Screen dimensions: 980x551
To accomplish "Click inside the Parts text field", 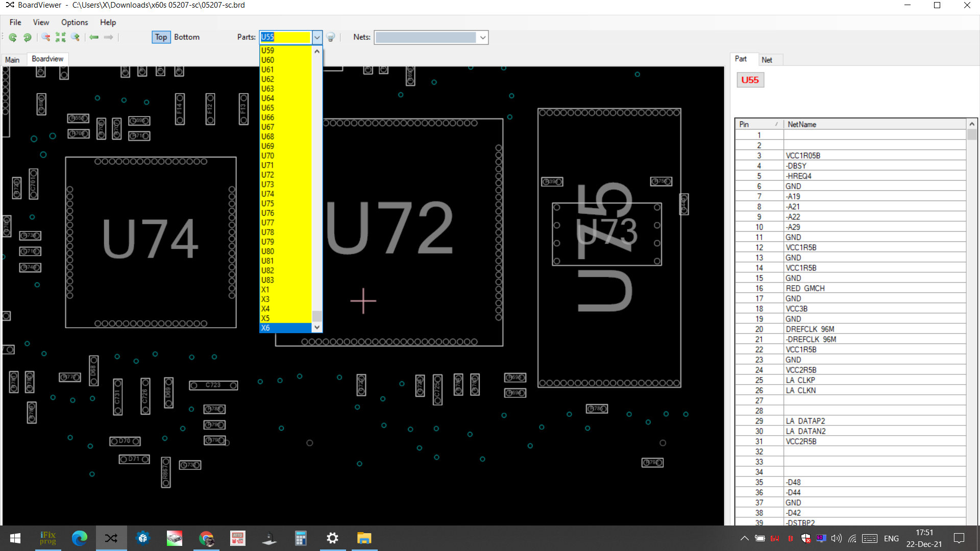I will coord(285,37).
